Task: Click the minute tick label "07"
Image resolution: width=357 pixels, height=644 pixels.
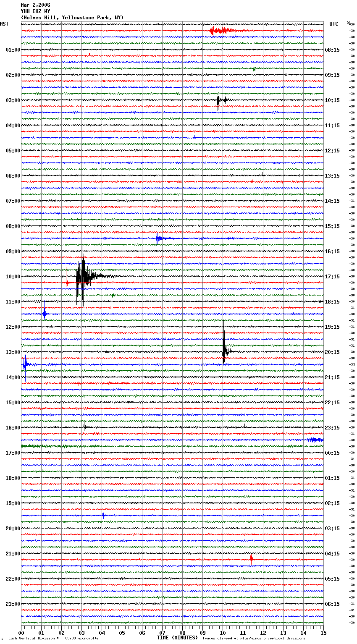Action: (163, 633)
